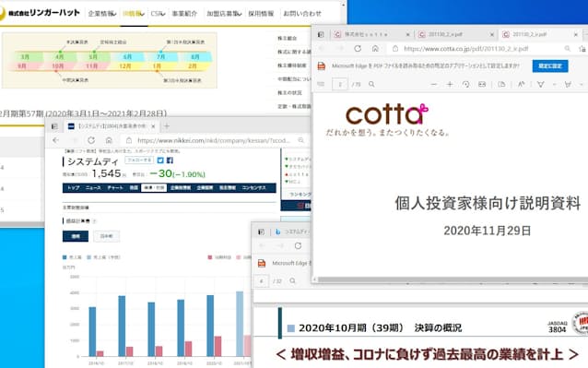The width and height of the screenshot is (588, 368).
Task: Click the cotta PDF page number field
Action: [340, 85]
